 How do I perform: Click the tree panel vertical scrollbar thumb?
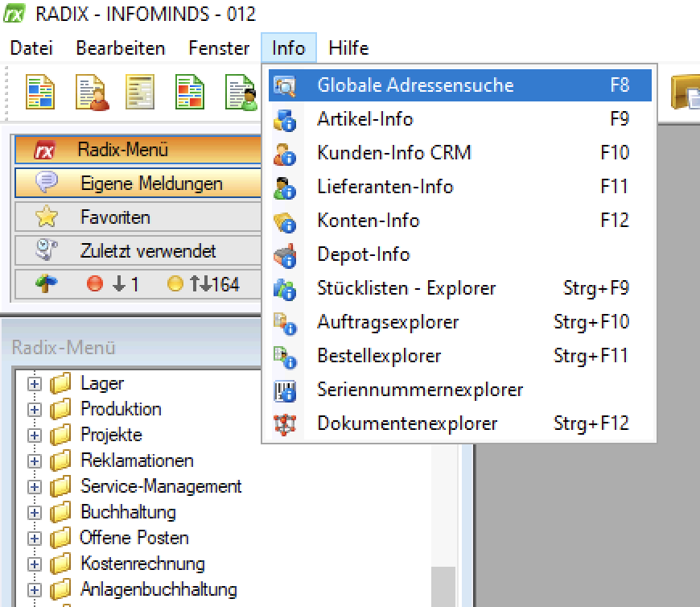443,586
